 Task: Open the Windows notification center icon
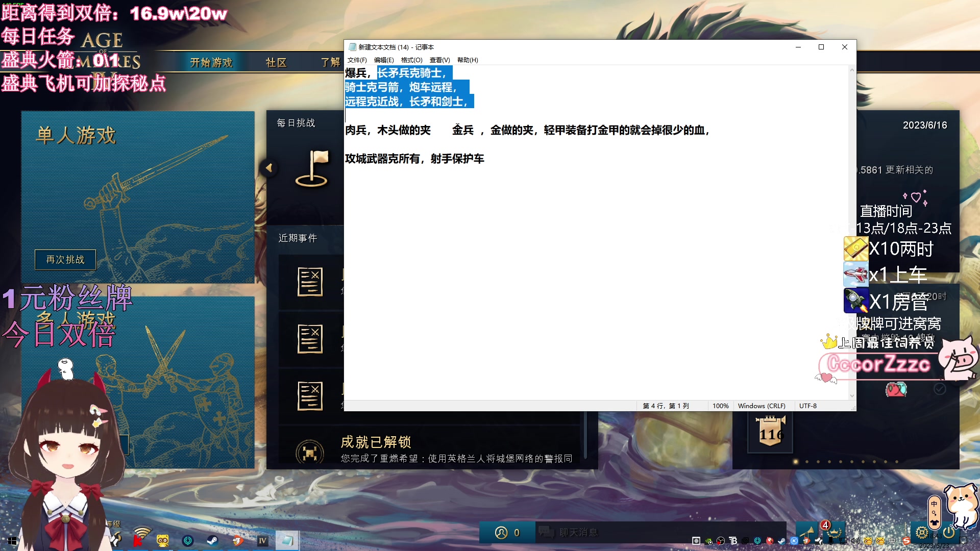(963, 540)
